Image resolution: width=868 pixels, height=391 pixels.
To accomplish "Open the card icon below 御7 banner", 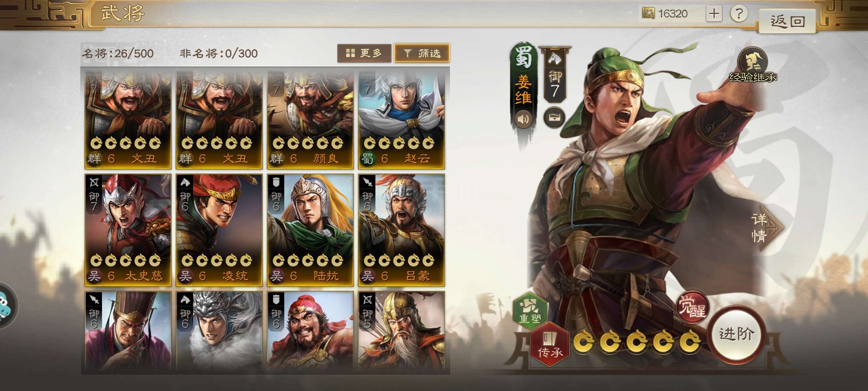I will (554, 118).
